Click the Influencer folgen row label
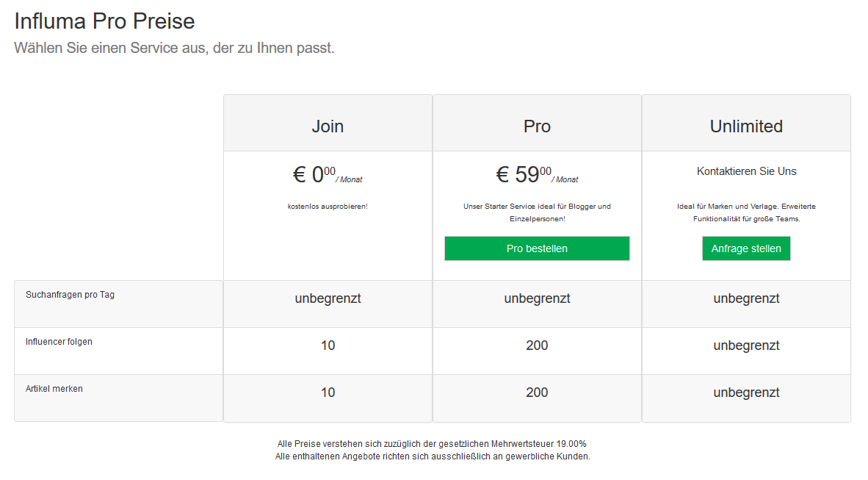Image resolution: width=868 pixels, height=480 pixels. (x=59, y=342)
